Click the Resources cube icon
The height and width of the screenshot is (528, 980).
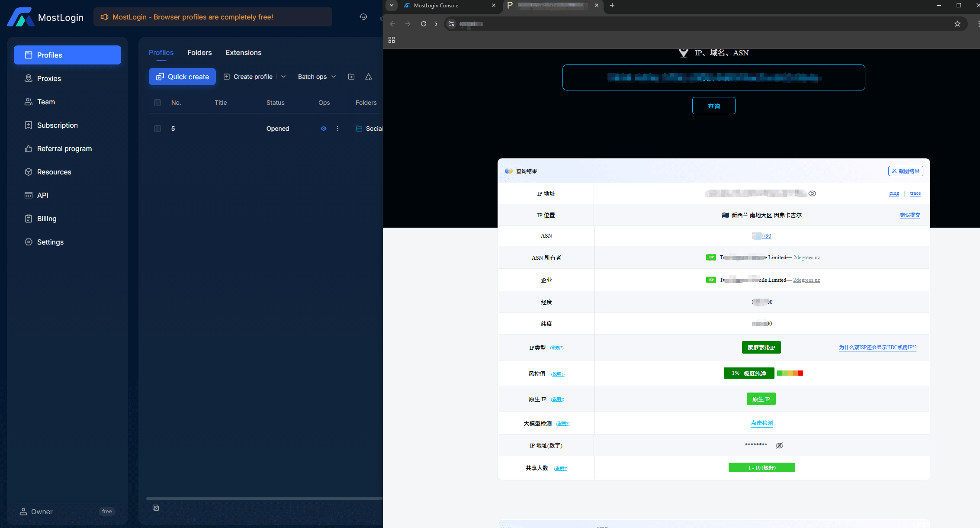point(29,172)
